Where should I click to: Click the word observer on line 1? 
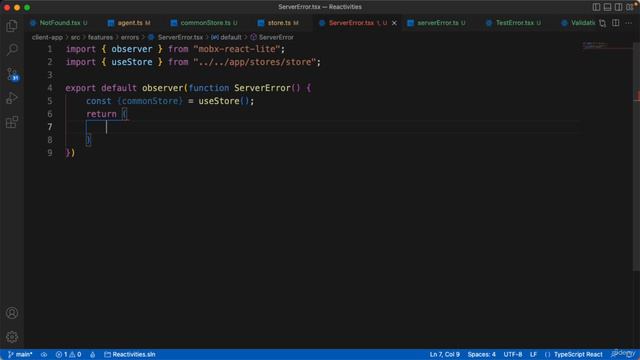tap(131, 49)
